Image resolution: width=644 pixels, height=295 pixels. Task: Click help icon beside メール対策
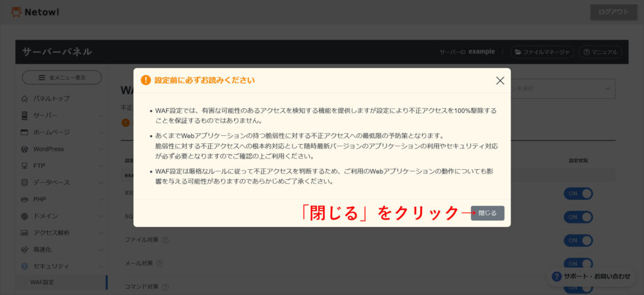click(x=160, y=263)
